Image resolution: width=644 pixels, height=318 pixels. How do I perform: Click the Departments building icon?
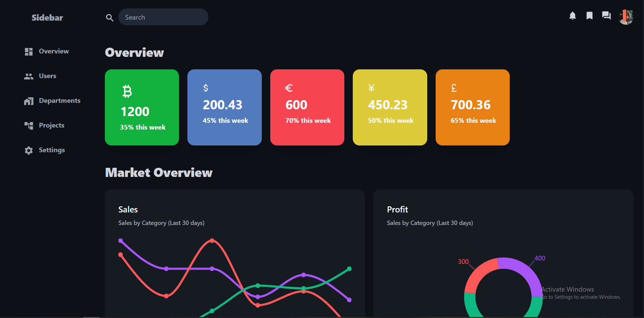pyautogui.click(x=29, y=101)
